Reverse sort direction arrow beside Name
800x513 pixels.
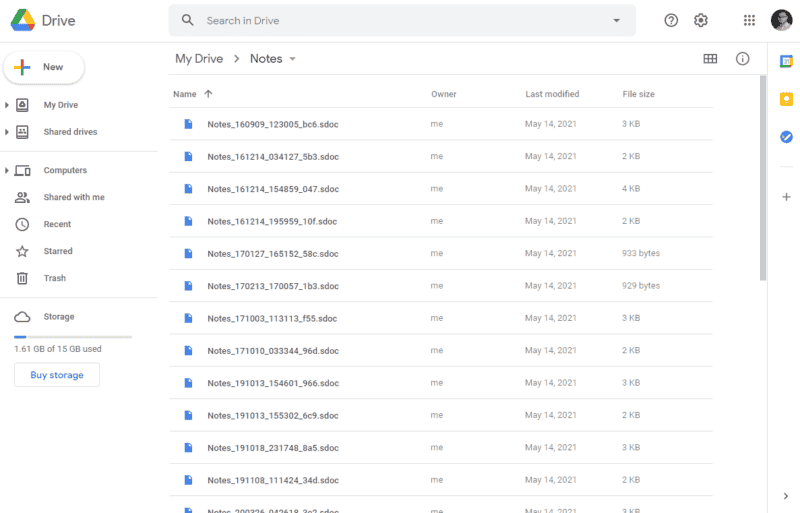coord(208,94)
